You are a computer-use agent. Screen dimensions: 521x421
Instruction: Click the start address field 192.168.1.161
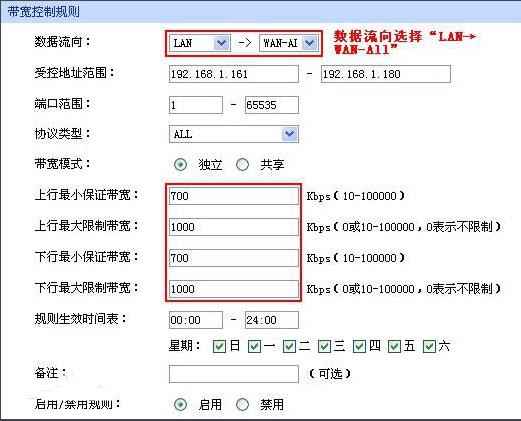[234, 74]
